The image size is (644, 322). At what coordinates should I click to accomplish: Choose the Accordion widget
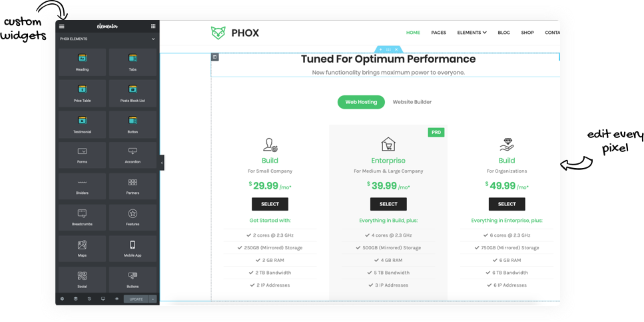coord(133,155)
